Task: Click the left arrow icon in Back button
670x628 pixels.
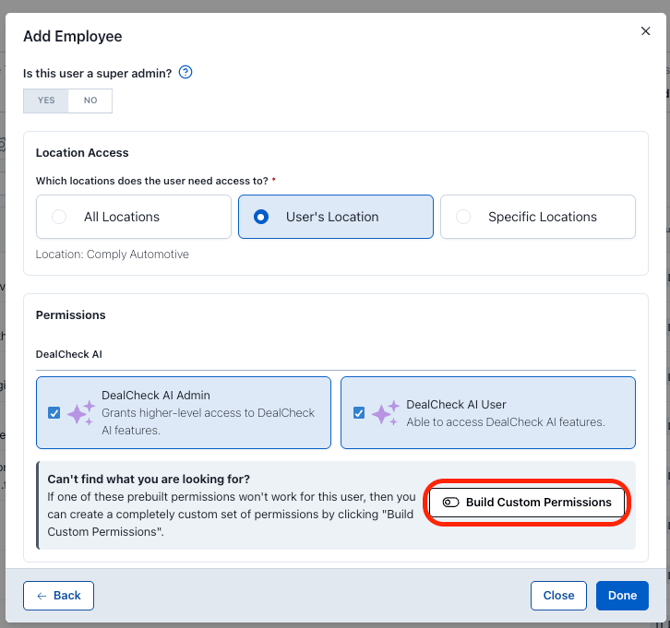Action: coord(42,595)
